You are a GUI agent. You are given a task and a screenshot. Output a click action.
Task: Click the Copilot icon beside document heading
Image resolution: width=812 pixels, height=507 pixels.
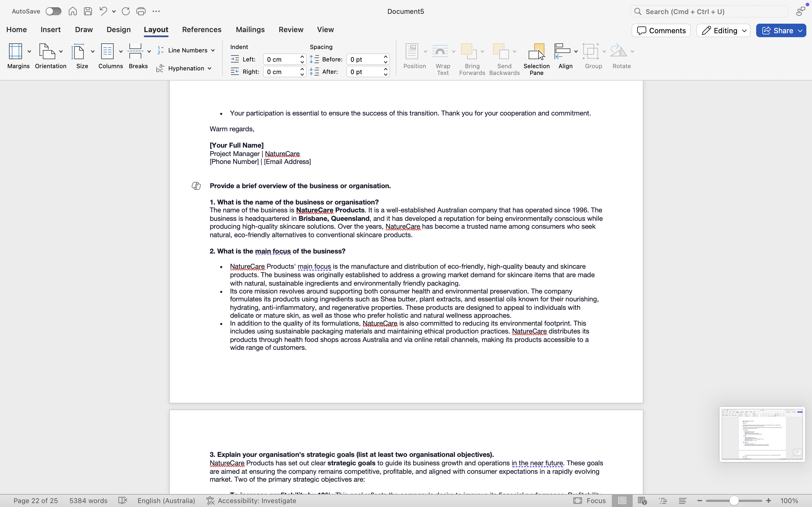click(196, 186)
